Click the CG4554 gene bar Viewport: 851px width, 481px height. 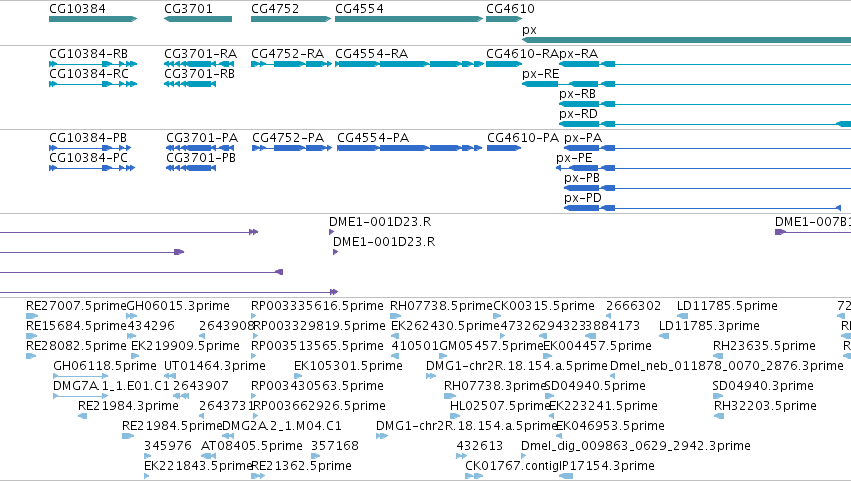[x=409, y=19]
